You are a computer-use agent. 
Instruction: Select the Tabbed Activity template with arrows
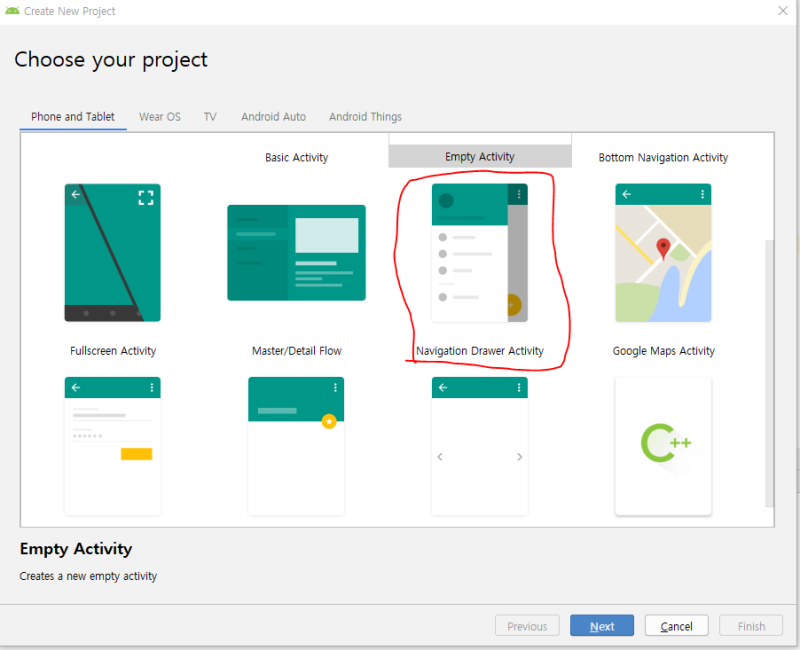tap(480, 446)
